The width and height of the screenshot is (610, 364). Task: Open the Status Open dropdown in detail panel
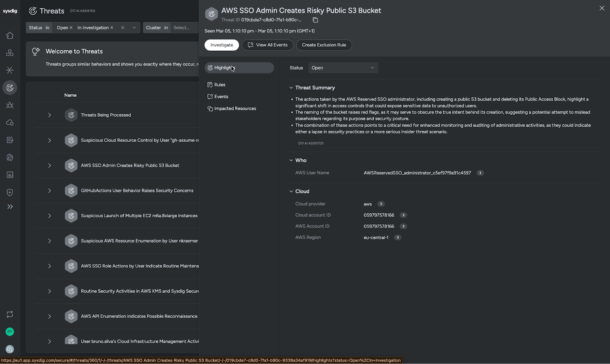(x=343, y=68)
